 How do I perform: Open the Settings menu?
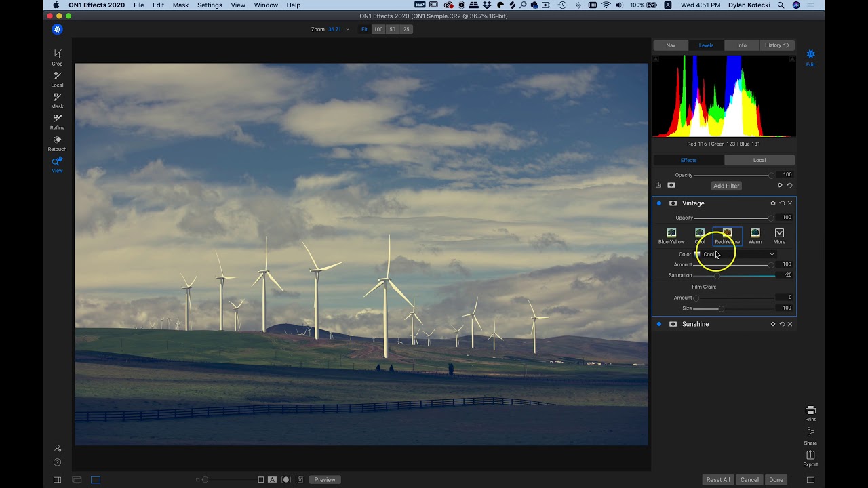210,5
